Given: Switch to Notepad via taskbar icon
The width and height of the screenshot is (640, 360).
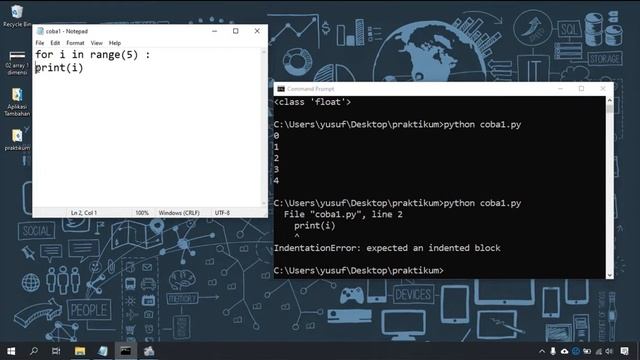Looking at the screenshot, I should 102,351.
